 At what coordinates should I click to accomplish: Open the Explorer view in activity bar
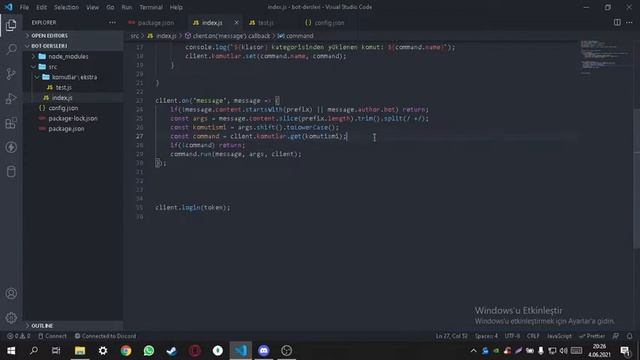pyautogui.click(x=11, y=25)
